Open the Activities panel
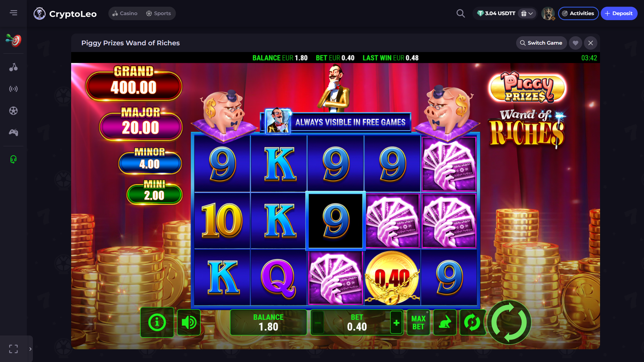 [x=578, y=13]
